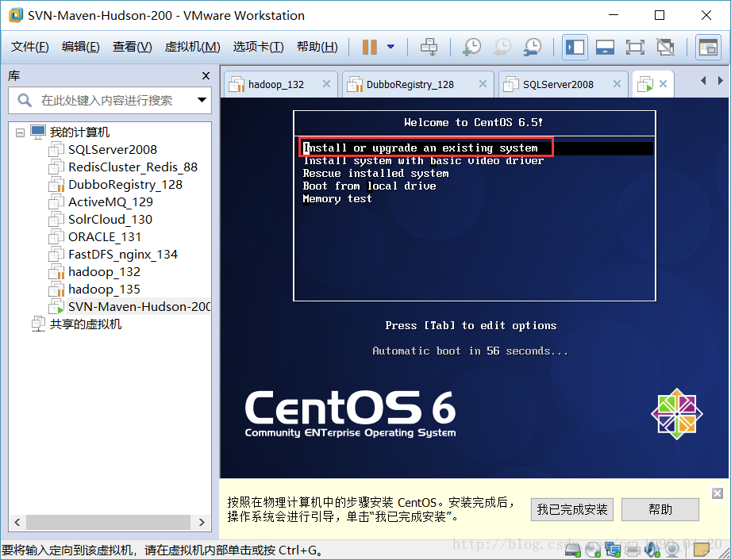This screenshot has height=560, width=731.
Task: Open the power options dropdown arrow
Action: click(391, 47)
